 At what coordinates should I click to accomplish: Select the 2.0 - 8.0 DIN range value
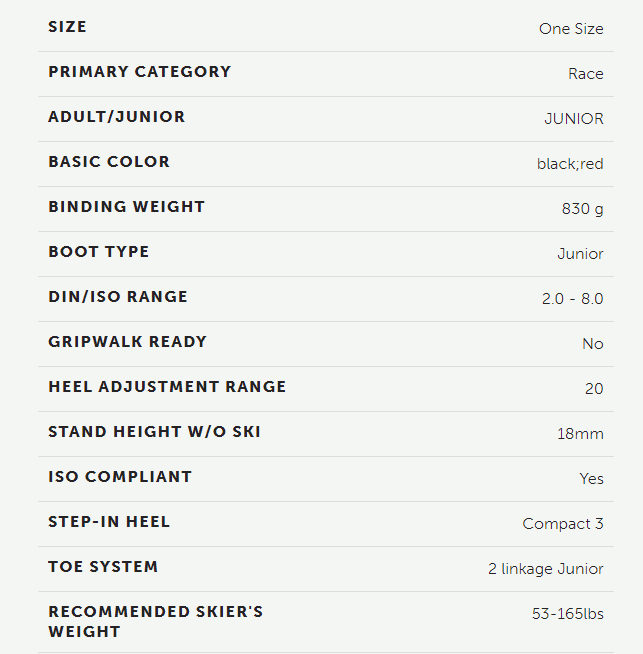[573, 299]
